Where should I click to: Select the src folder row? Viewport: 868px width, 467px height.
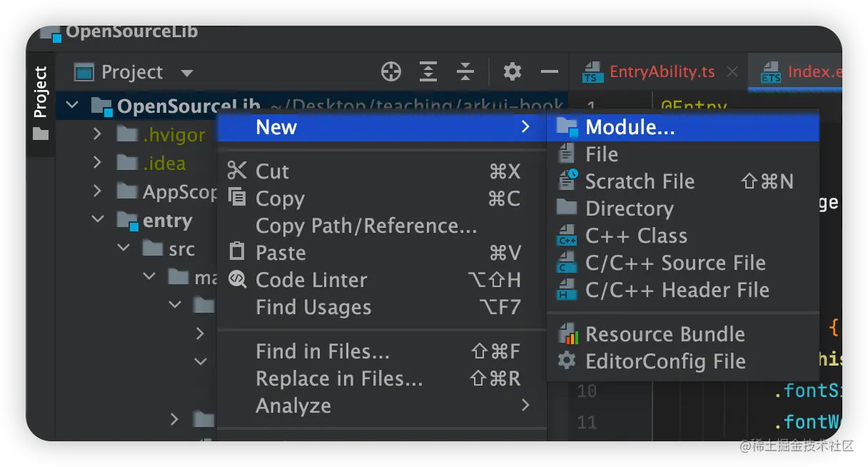click(x=136, y=248)
